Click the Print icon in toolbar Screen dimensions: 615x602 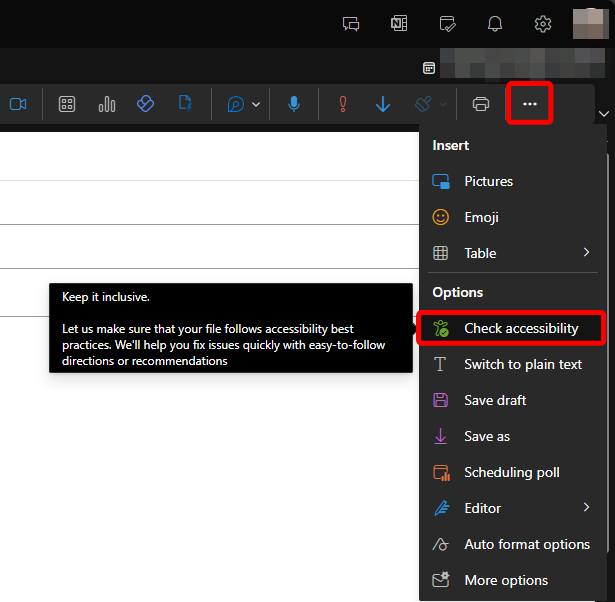pos(481,104)
